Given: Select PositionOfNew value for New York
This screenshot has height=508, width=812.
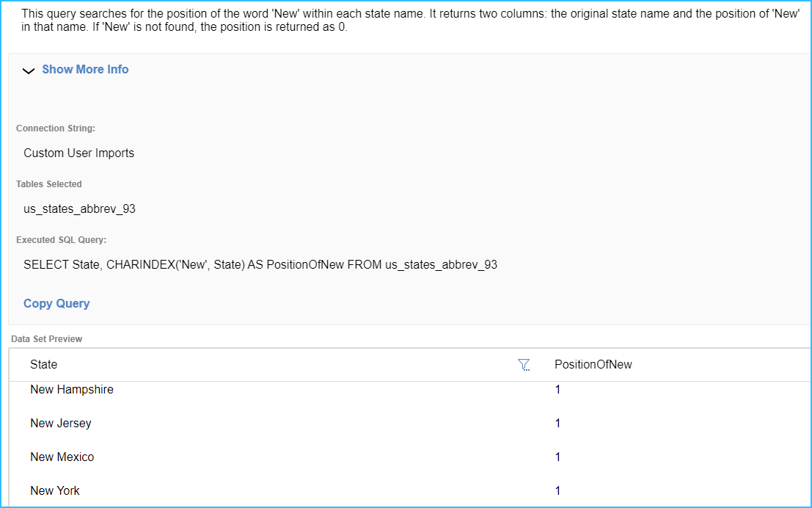Looking at the screenshot, I should (557, 491).
